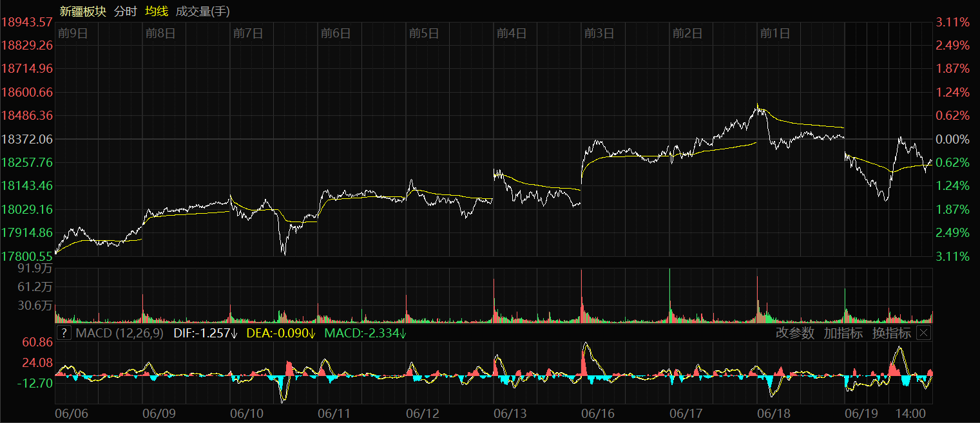This screenshot has height=423, width=980.
Task: Close the MACD indicator panel
Action: click(x=924, y=333)
